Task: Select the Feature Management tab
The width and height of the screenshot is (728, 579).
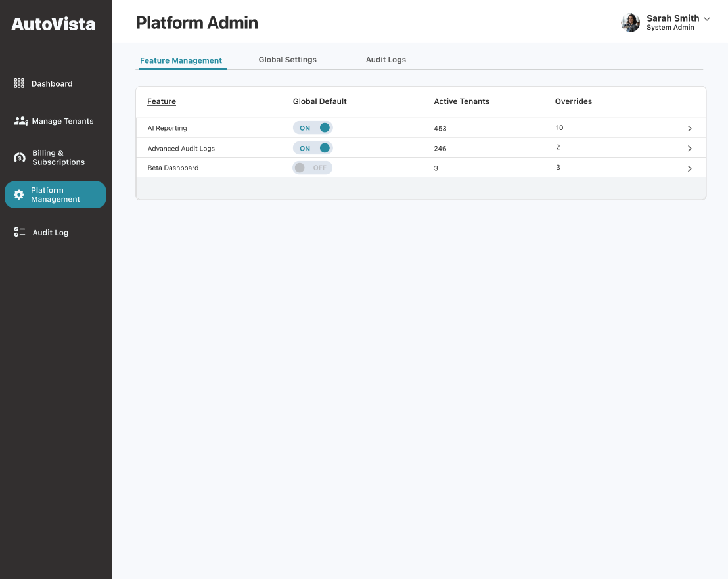Action: (181, 60)
